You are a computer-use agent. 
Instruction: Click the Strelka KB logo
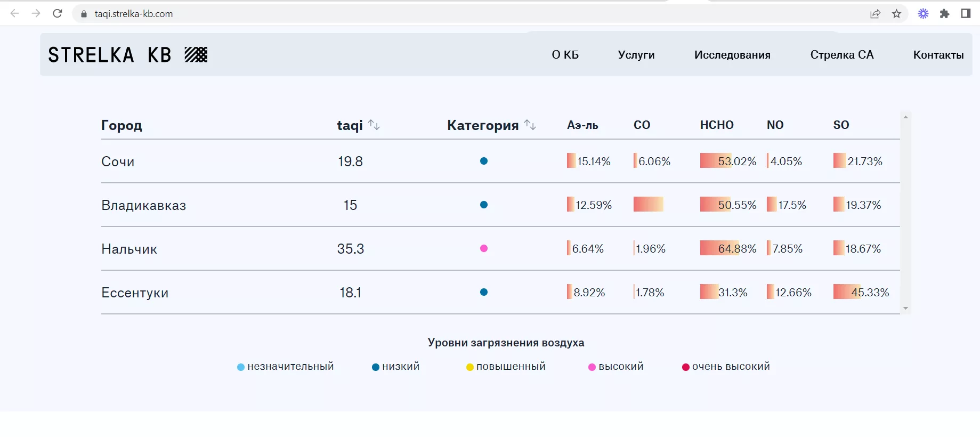(x=128, y=55)
